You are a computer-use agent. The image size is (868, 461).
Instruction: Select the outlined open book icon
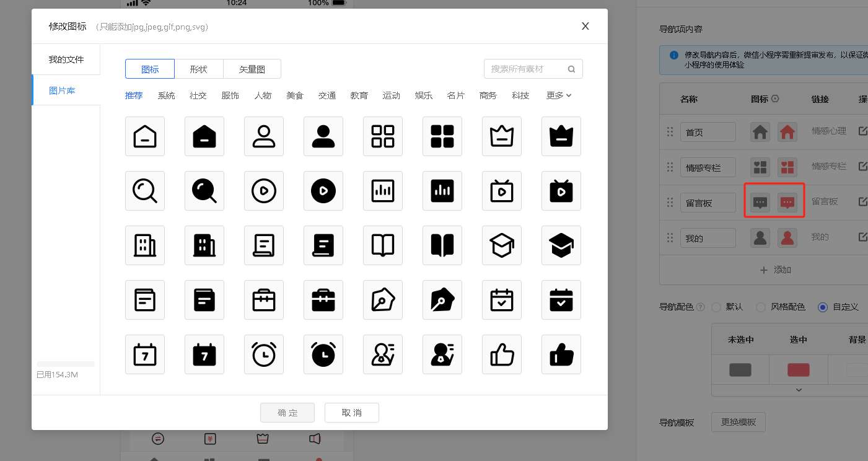383,245
